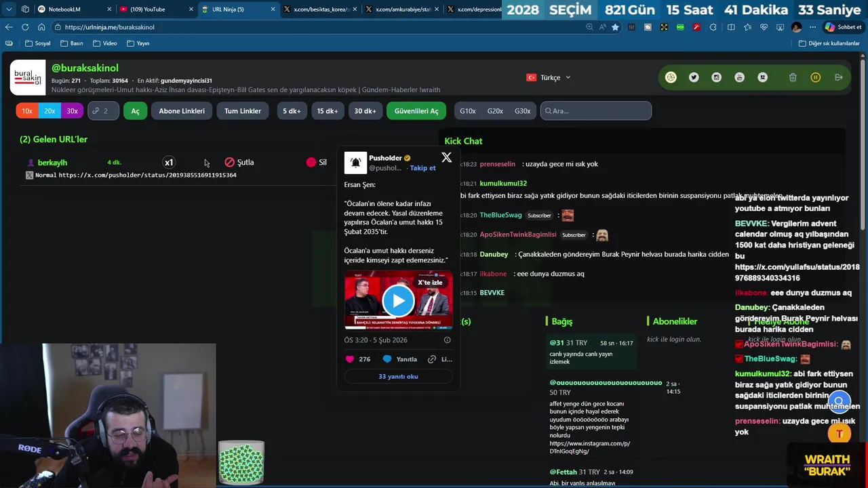The width and height of the screenshot is (868, 488).
Task: Filter by 5 dk+
Action: point(292,111)
